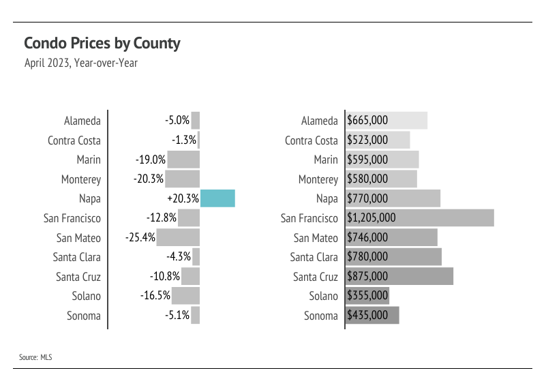This screenshot has height=392, width=546.
Task: Select the Santa Cruz -10.8% change bar
Action: 190,276
